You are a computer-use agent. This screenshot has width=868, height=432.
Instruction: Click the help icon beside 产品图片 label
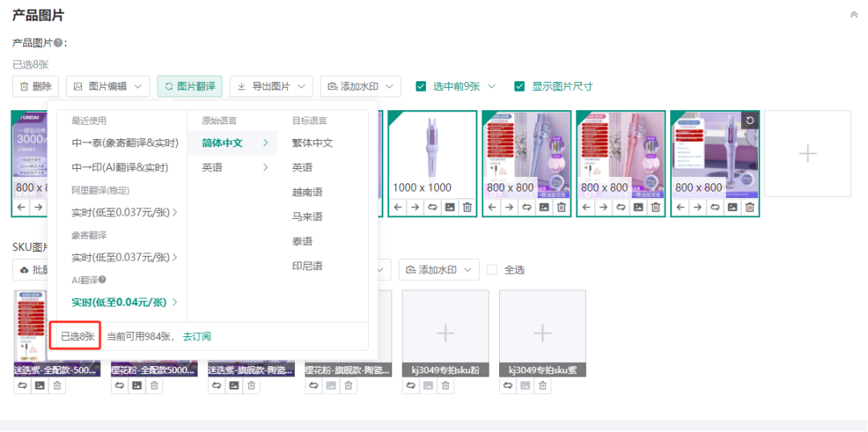click(58, 43)
